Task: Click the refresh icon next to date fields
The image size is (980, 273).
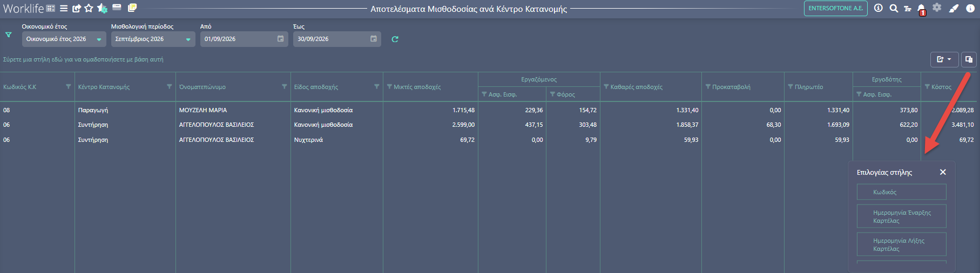Action: tap(395, 39)
